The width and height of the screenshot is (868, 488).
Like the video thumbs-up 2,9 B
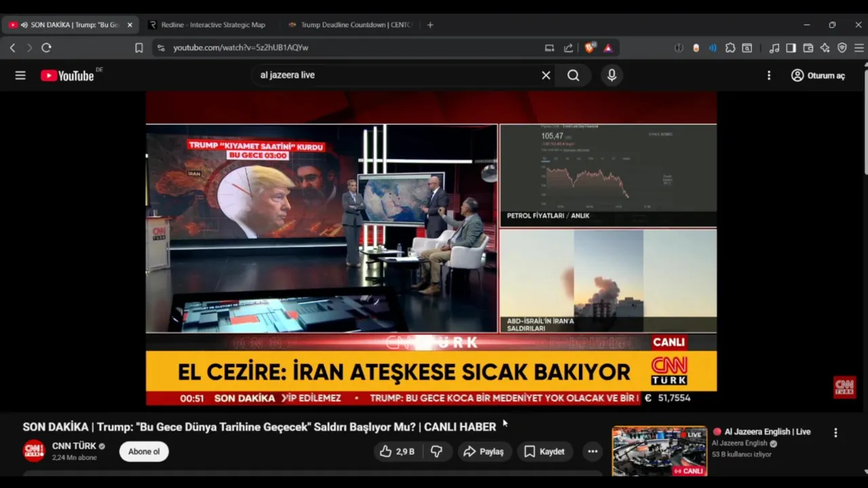coord(397,451)
